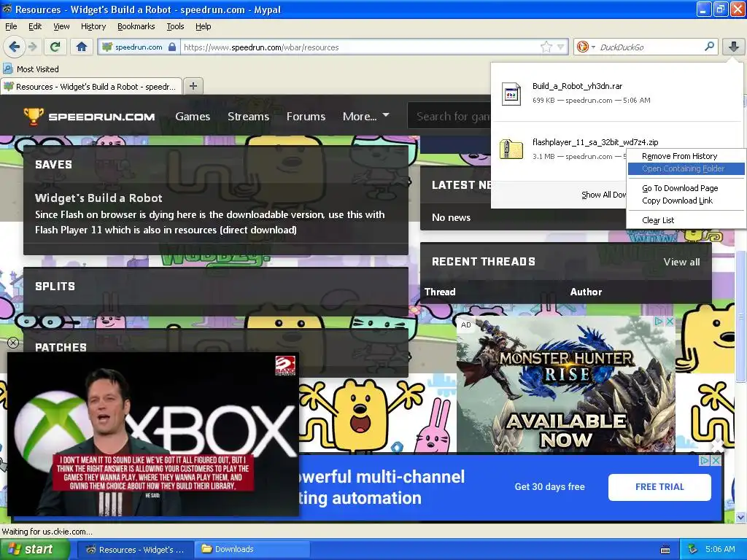Open the File menu
This screenshot has width=747, height=560.
(x=11, y=26)
